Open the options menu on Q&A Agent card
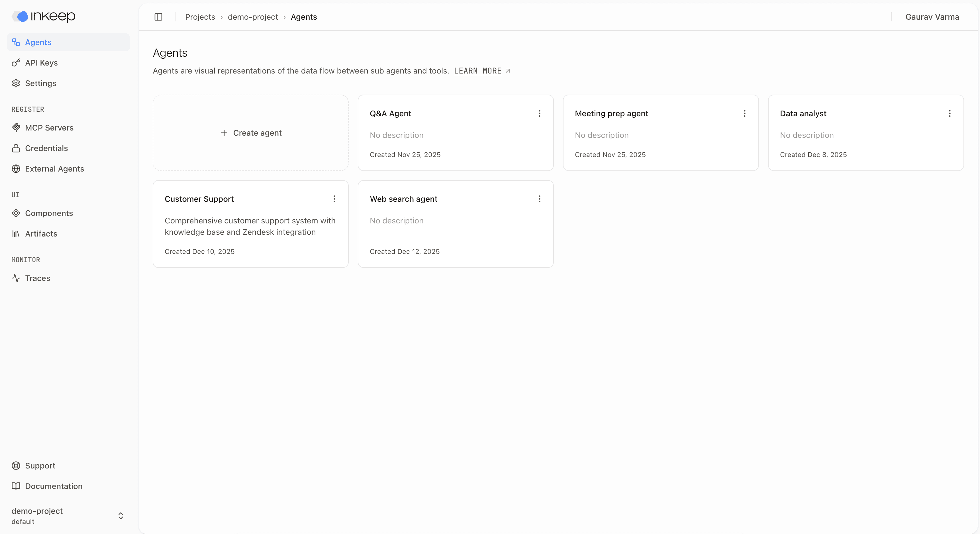980x534 pixels. pos(539,113)
